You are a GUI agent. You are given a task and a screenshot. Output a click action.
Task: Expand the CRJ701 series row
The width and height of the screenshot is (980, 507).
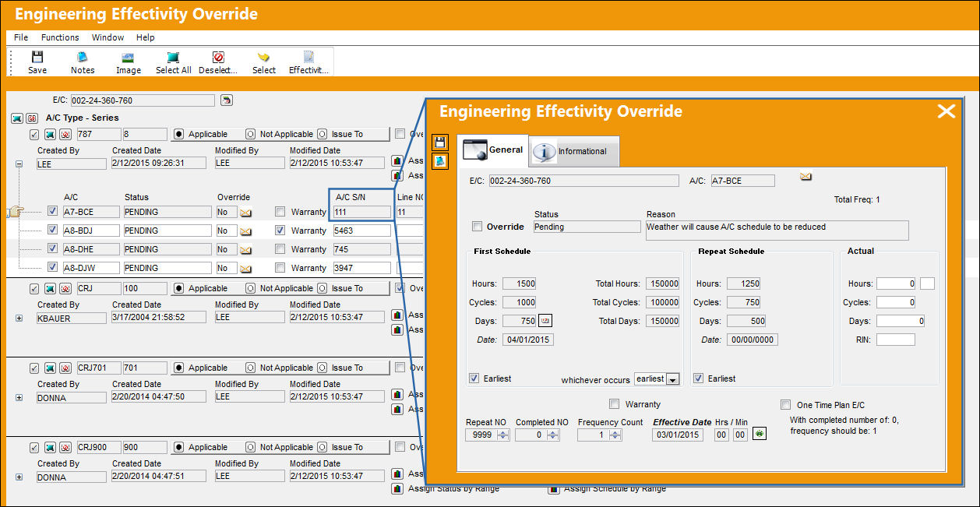pyautogui.click(x=19, y=398)
